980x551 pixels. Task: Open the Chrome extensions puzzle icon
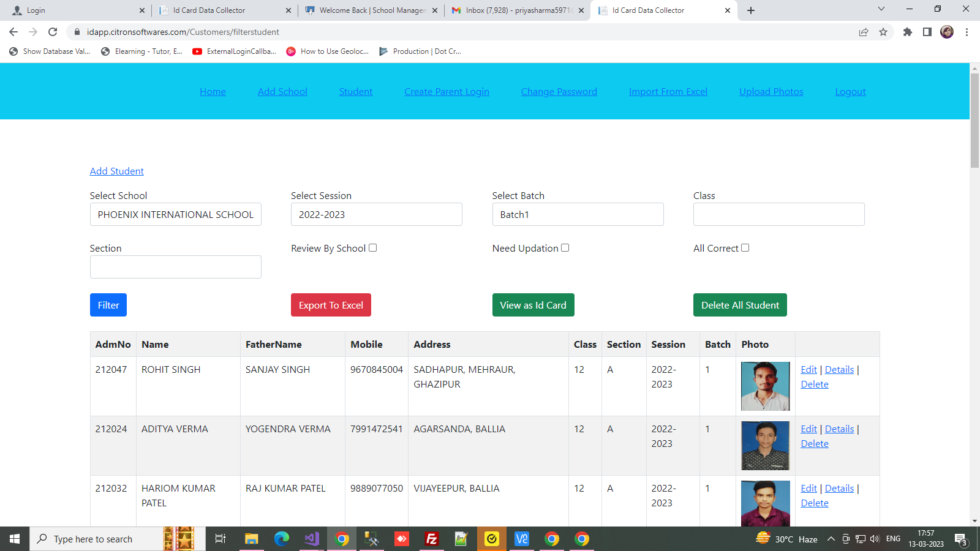pyautogui.click(x=907, y=32)
